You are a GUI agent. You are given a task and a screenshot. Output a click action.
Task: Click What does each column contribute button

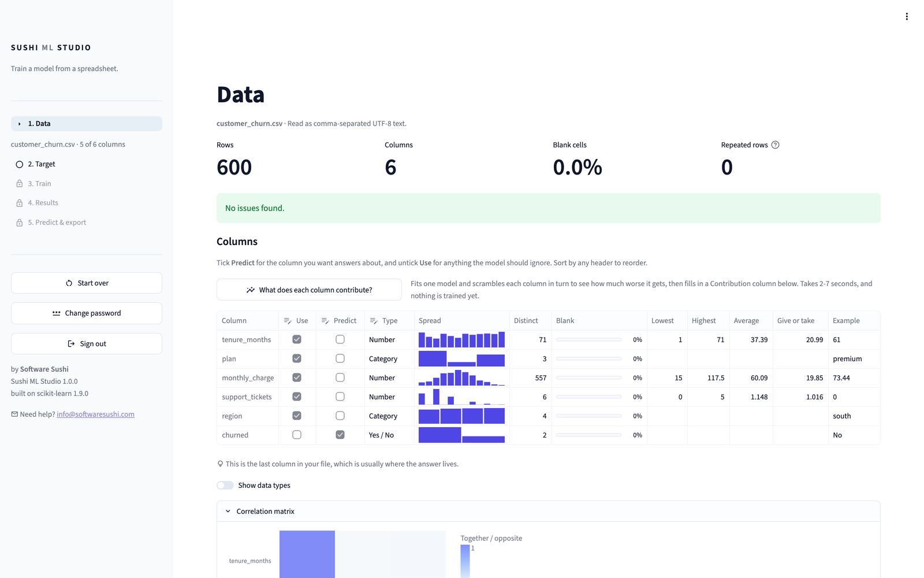(x=309, y=290)
